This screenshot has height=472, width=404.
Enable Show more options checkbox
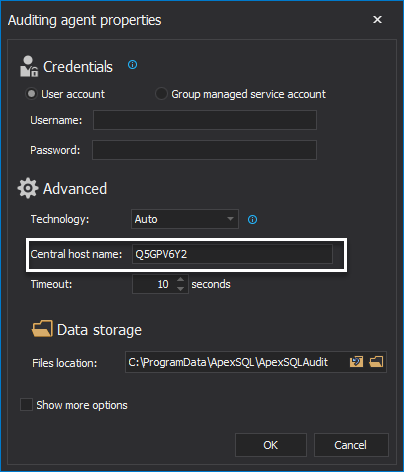26,405
